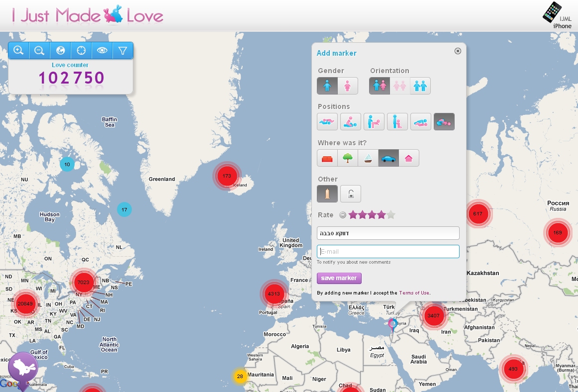This screenshot has height=392, width=578.
Task: Click the globe world view icon
Action: (x=60, y=50)
